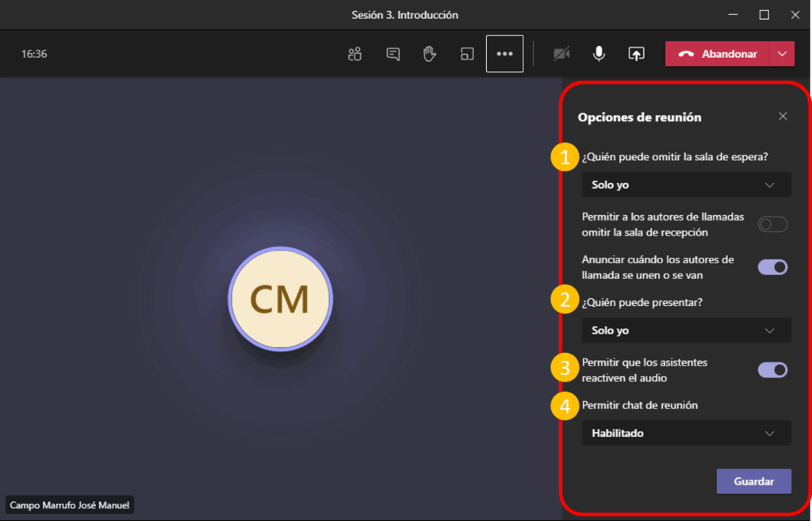Turn on the camera
Screen dimensions: 812x521
561,54
